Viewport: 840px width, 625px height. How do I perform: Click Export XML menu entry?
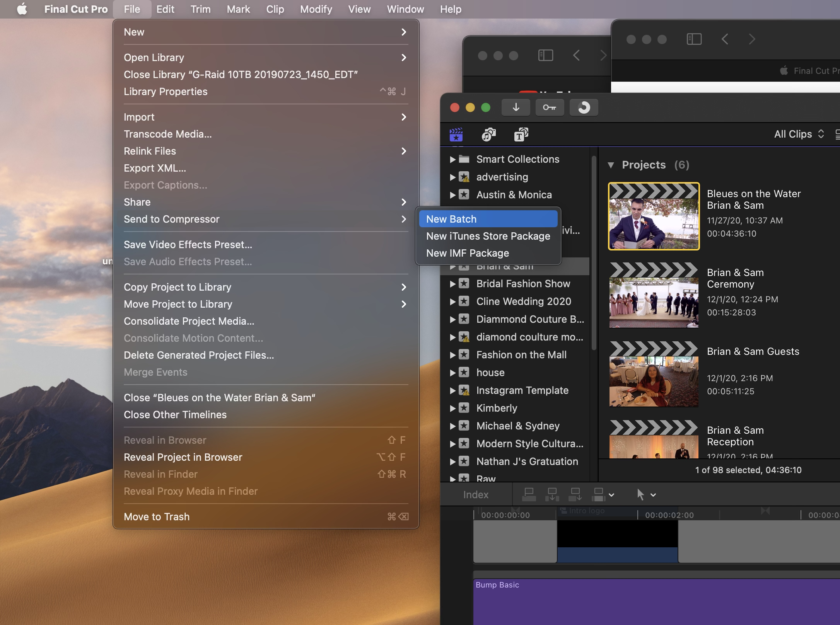pyautogui.click(x=155, y=168)
